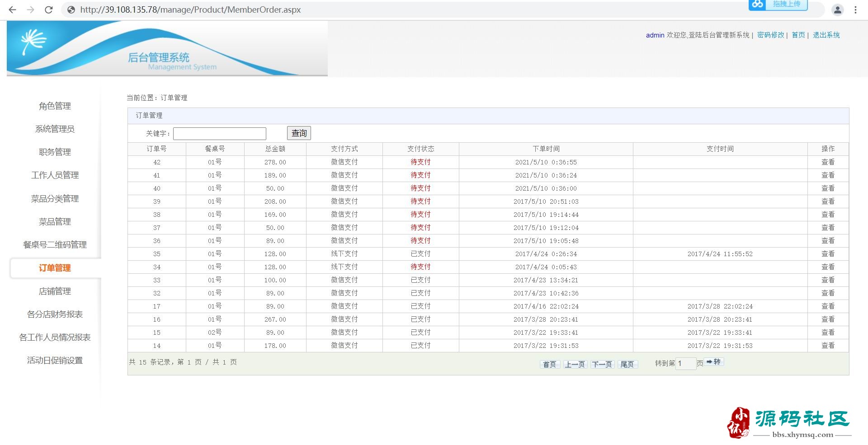
Task: Open 工作人员管理 in the sidebar
Action: tap(55, 175)
